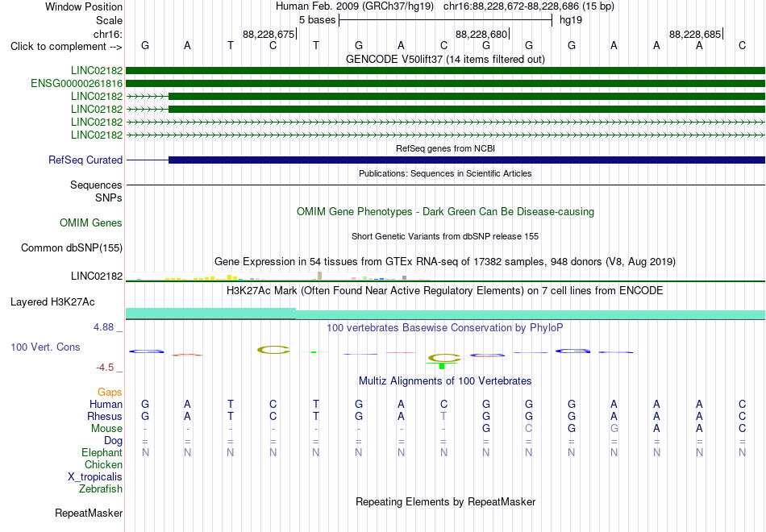The width and height of the screenshot is (766, 532).
Task: Open the RepeatMasker track label
Action: coord(89,513)
